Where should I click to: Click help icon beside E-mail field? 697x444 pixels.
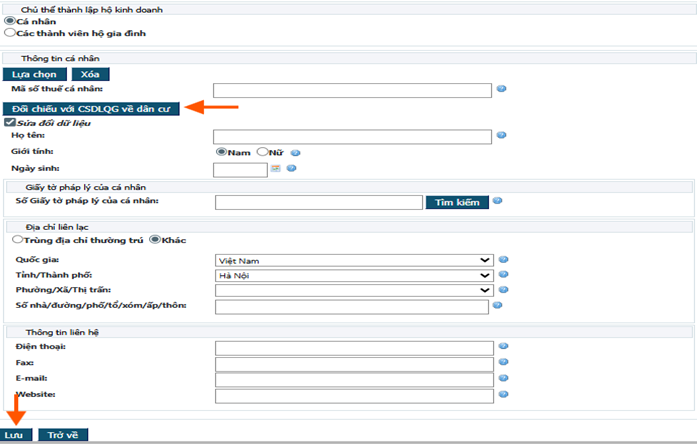[503, 378]
